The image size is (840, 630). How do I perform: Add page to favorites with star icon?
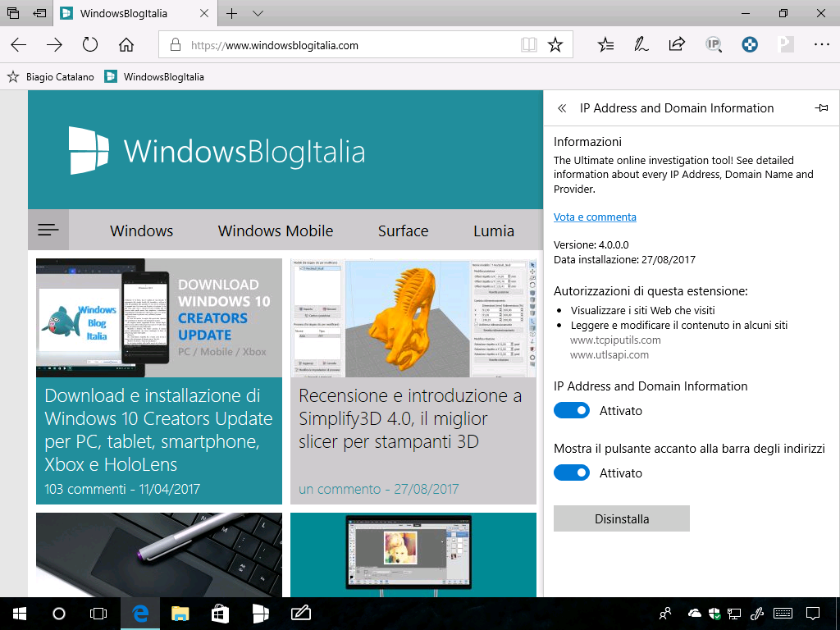tap(555, 45)
